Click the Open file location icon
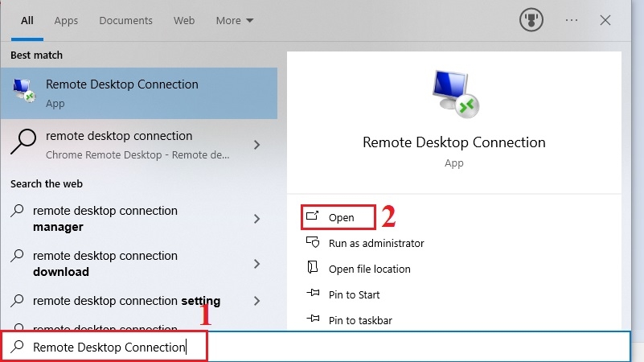Screen dimensions: 644x362 click(313, 267)
